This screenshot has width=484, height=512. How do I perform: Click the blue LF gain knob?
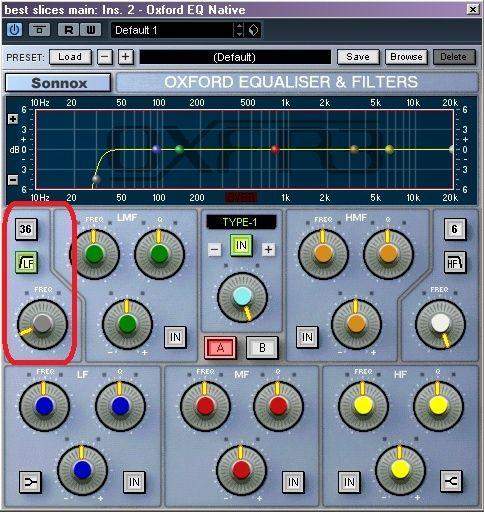(x=82, y=469)
